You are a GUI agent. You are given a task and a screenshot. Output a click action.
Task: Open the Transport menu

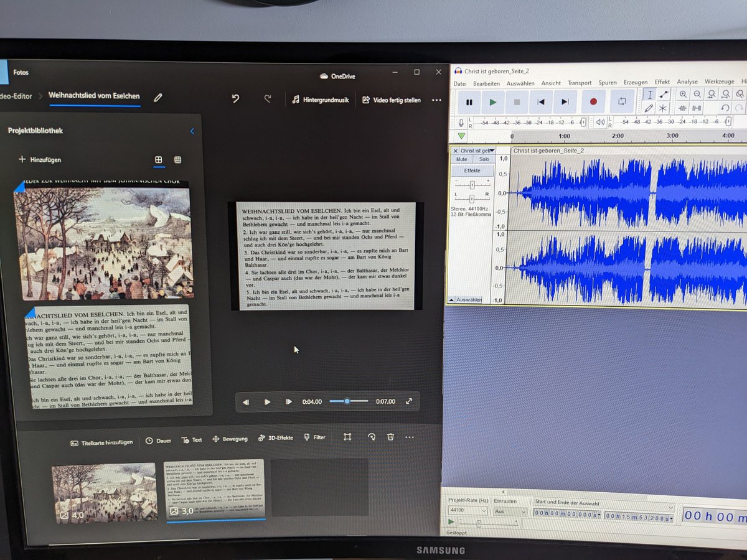coord(580,83)
